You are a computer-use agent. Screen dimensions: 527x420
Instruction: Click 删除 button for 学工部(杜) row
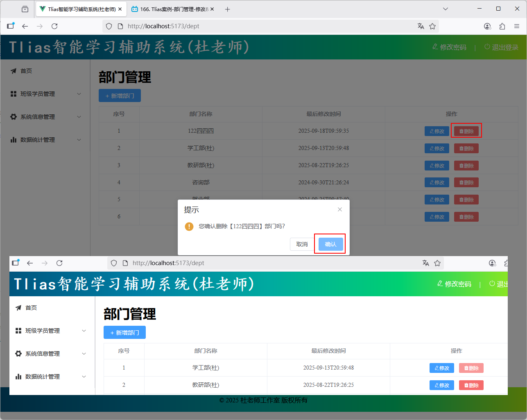point(466,148)
